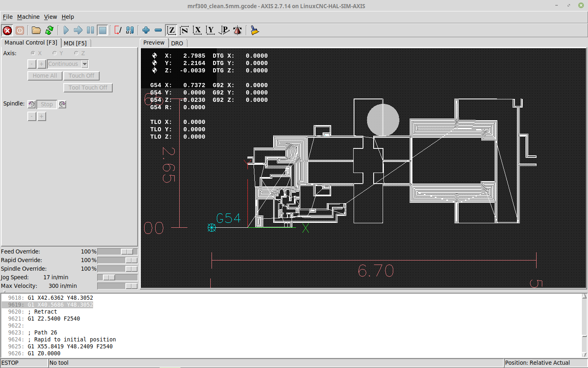Click the Tool Touch Off button
This screenshot has height=368, width=588.
(88, 88)
